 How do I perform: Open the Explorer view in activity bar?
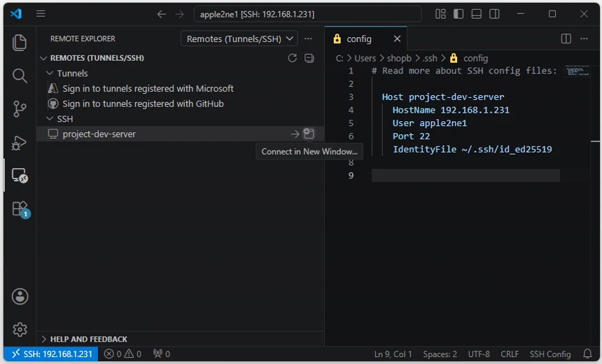20,42
